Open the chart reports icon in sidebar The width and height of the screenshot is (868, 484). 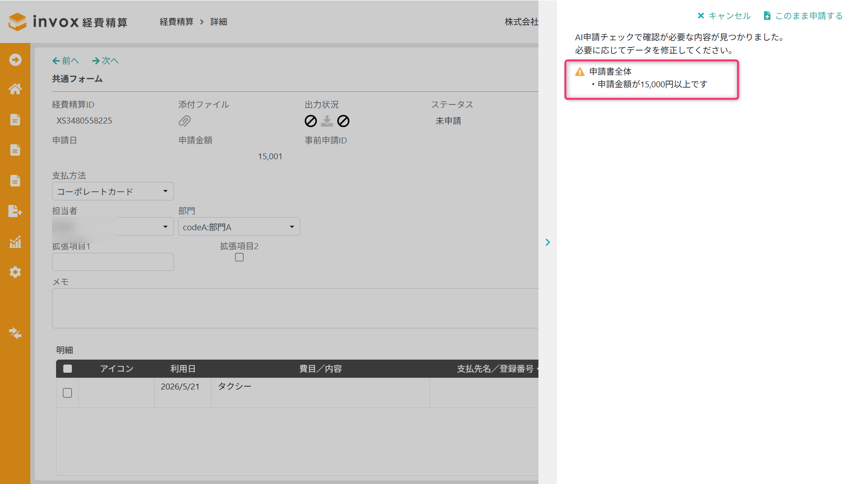[x=15, y=242]
